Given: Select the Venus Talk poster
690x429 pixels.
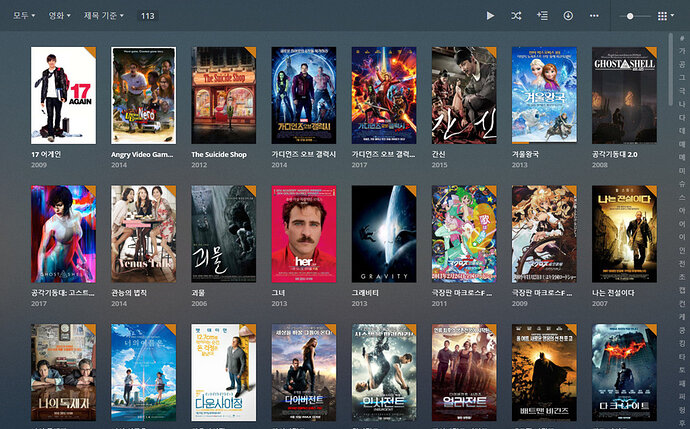Looking at the screenshot, I should [x=143, y=234].
